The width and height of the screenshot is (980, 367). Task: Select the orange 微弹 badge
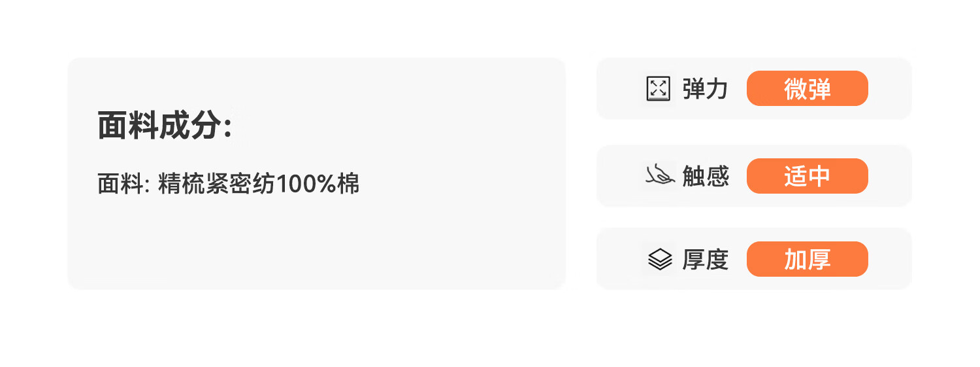pyautogui.click(x=807, y=89)
